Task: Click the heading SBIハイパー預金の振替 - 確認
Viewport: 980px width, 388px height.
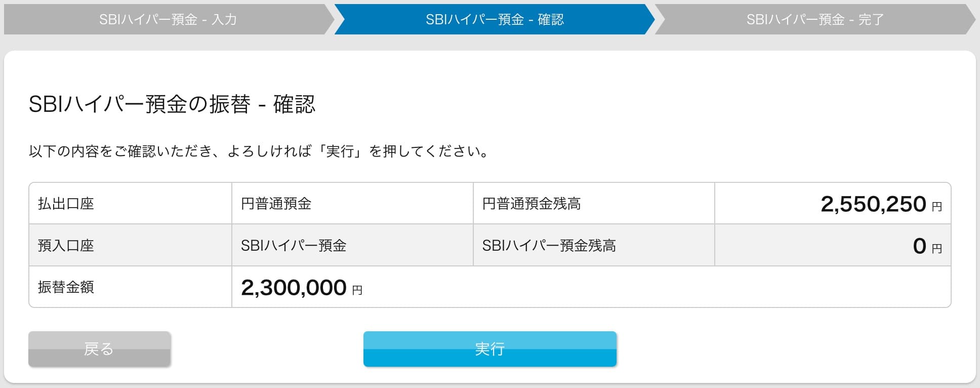Action: tap(172, 104)
